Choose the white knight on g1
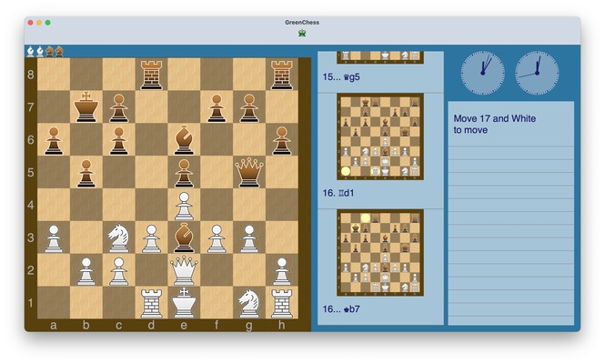This screenshot has height=364, width=605. [249, 303]
